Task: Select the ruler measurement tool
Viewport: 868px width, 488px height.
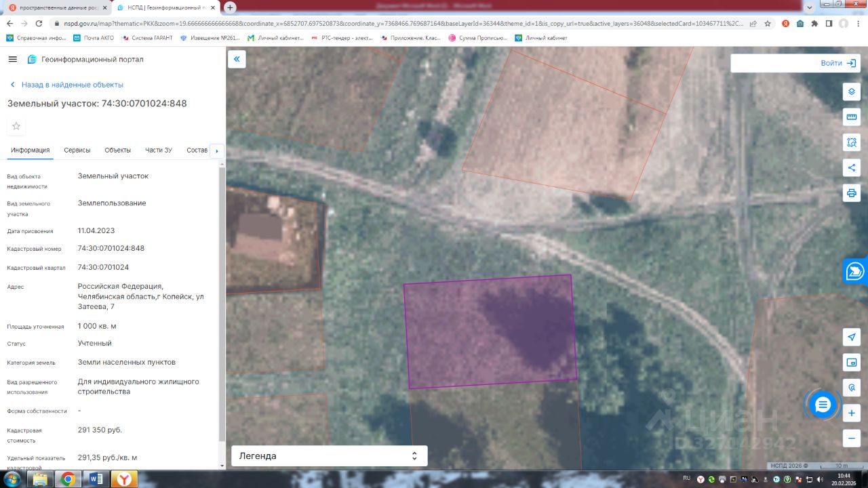Action: click(852, 117)
